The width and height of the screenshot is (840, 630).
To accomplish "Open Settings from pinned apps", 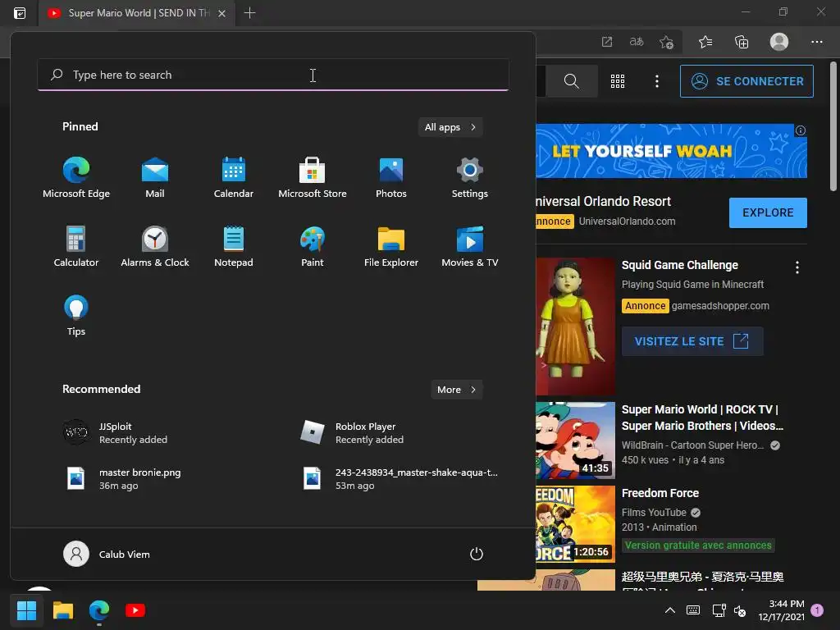I will [x=470, y=177].
